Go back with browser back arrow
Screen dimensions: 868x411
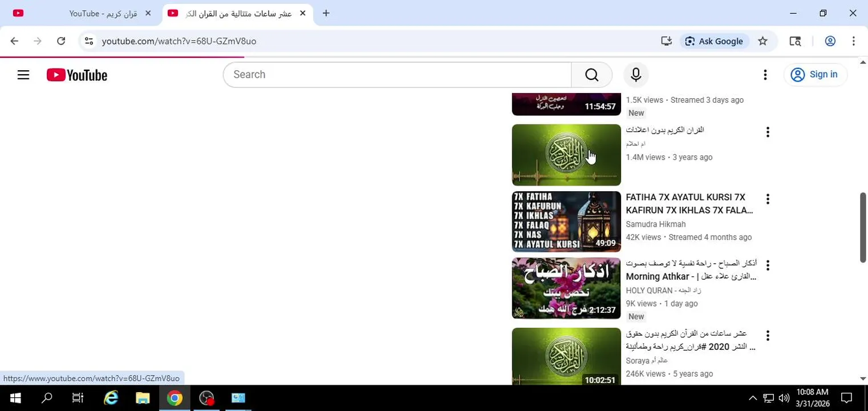pyautogui.click(x=14, y=41)
